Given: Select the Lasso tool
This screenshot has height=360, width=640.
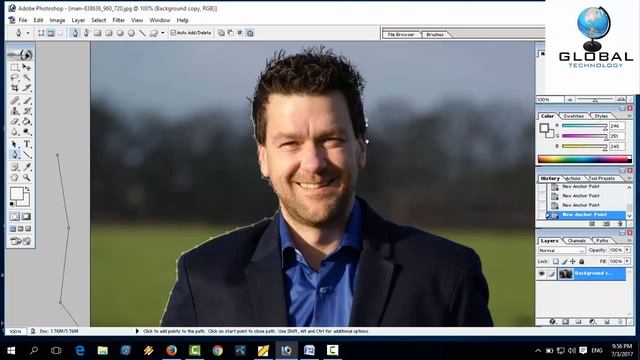Looking at the screenshot, I should click(x=15, y=78).
